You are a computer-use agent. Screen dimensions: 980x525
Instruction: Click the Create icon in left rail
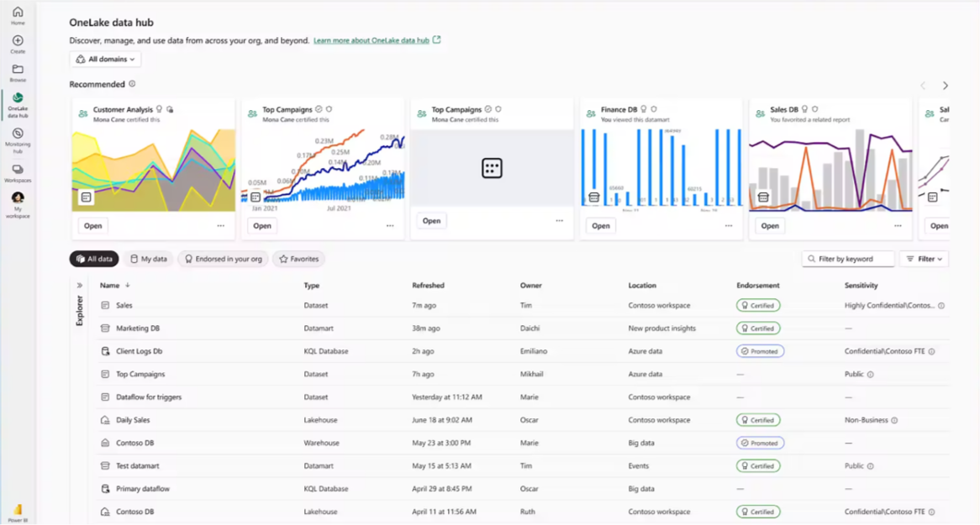[x=18, y=41]
